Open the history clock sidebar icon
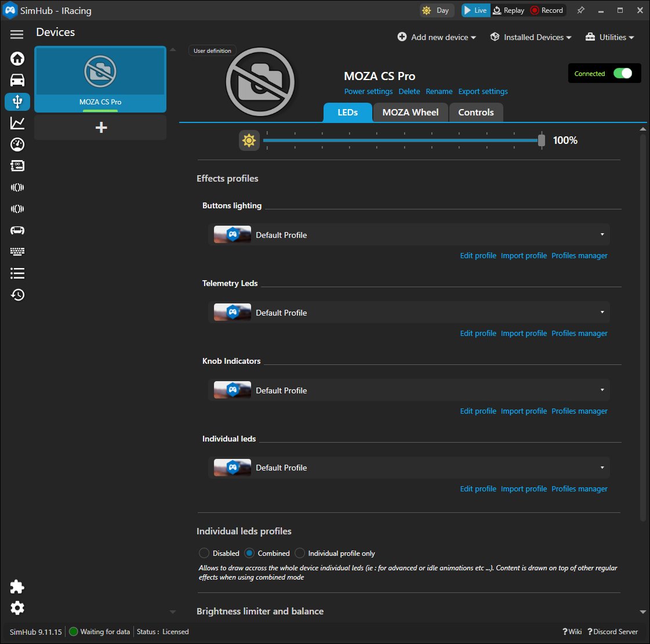Viewport: 650px width, 644px height. (x=17, y=295)
